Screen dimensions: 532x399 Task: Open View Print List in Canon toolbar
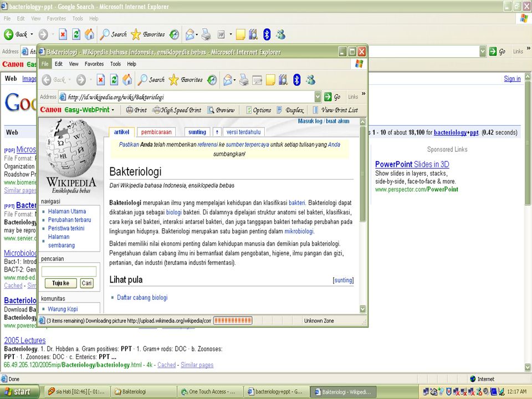tap(335, 110)
